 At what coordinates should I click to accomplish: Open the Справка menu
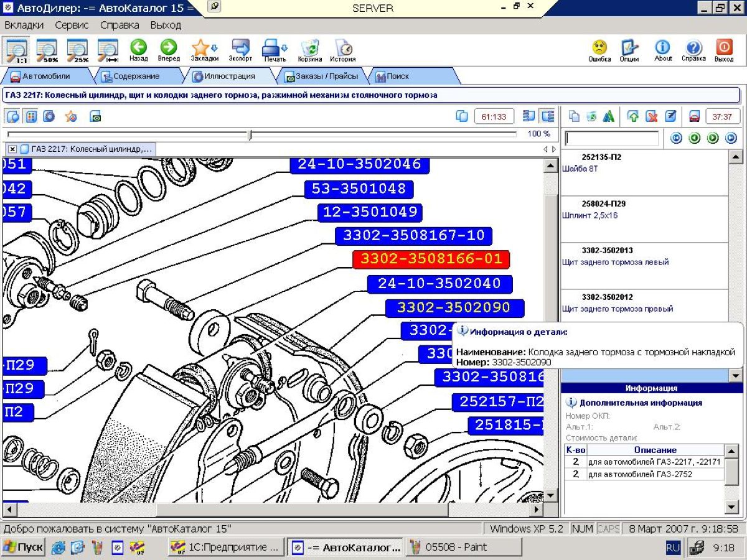tap(120, 26)
